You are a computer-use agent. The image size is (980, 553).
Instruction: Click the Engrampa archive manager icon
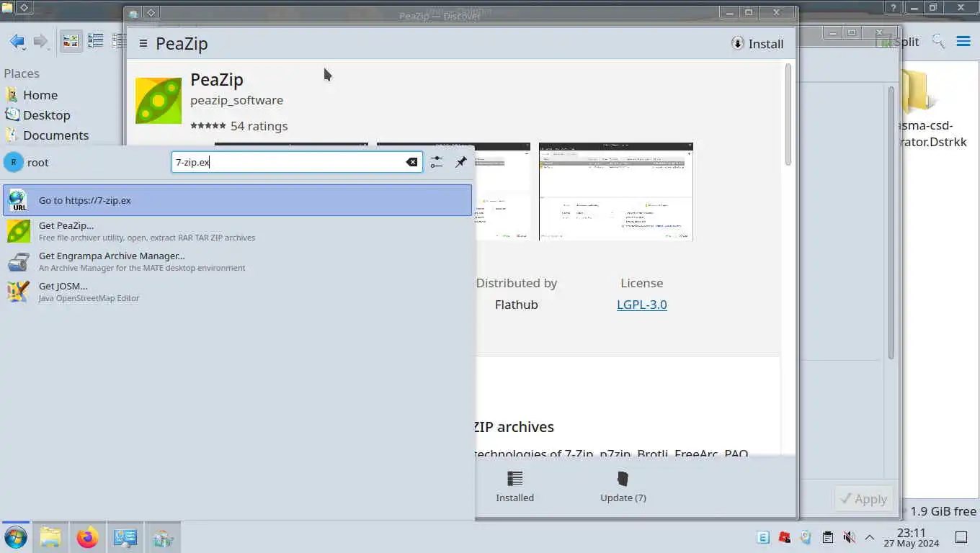click(18, 261)
